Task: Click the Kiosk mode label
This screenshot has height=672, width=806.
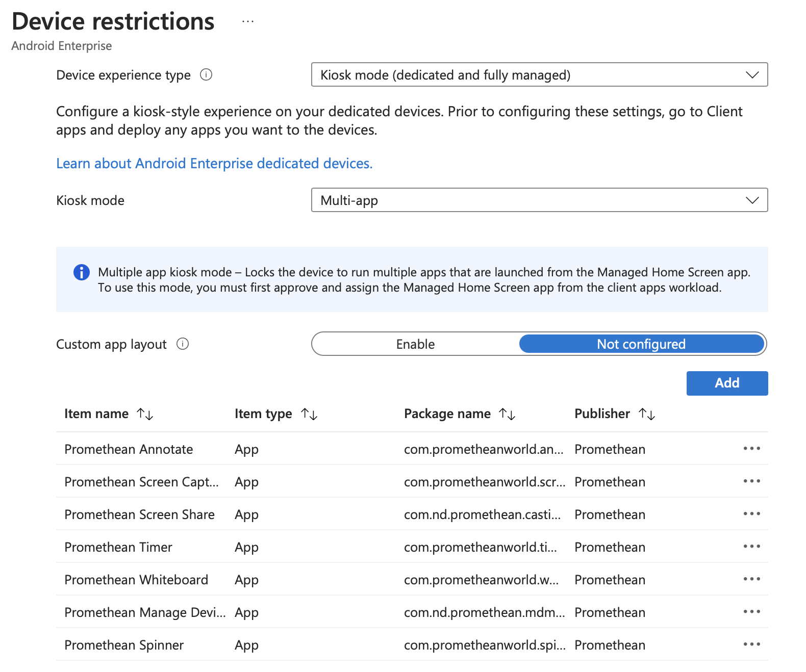Action: tap(90, 200)
